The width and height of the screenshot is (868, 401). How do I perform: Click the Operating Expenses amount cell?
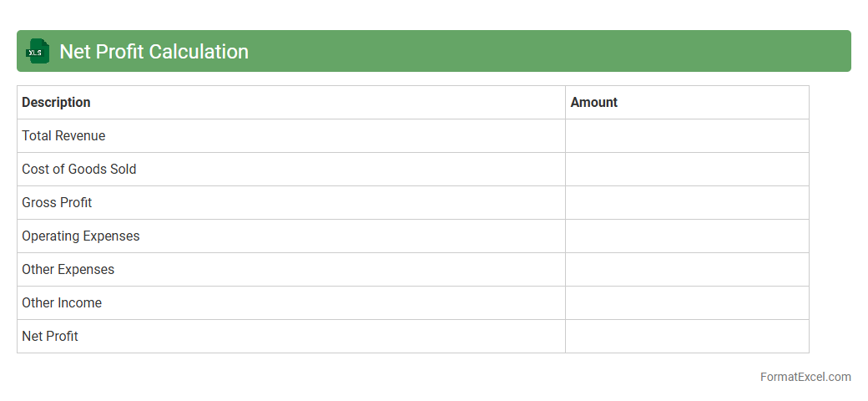pyautogui.click(x=686, y=236)
